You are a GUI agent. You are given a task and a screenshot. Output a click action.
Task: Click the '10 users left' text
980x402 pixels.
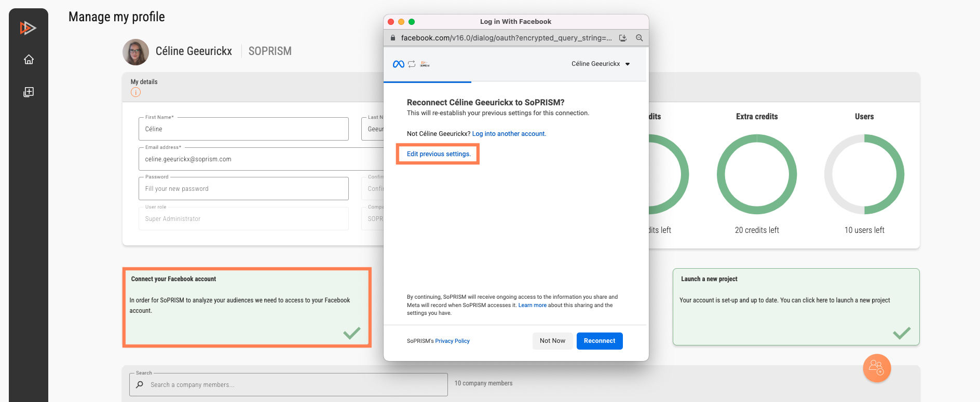(864, 230)
